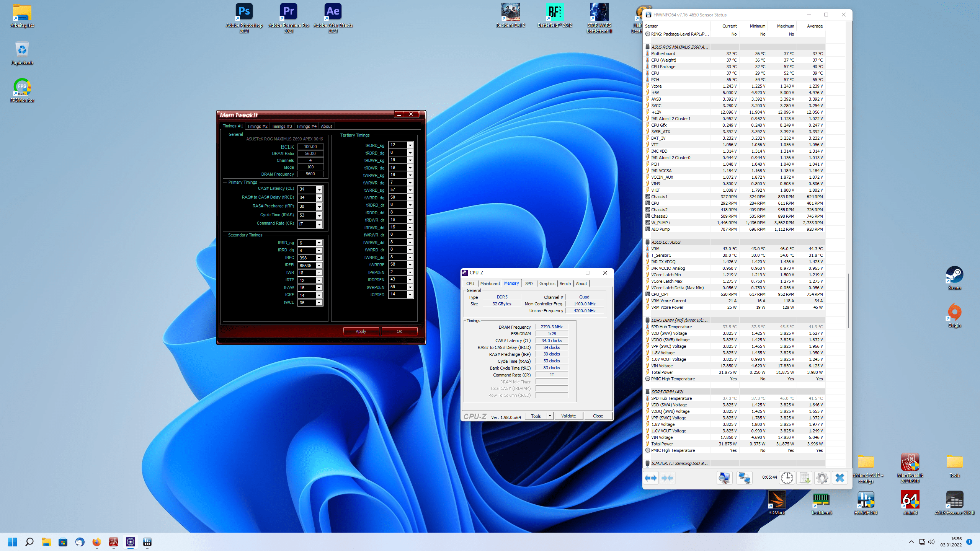Click Maximum column header in HWiNFO

tap(785, 26)
